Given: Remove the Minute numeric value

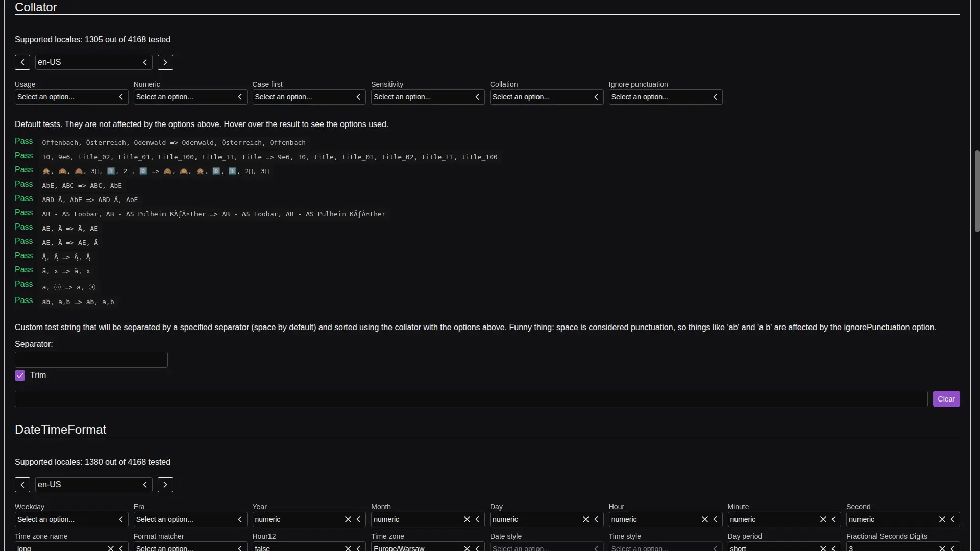Looking at the screenshot, I should 823,519.
